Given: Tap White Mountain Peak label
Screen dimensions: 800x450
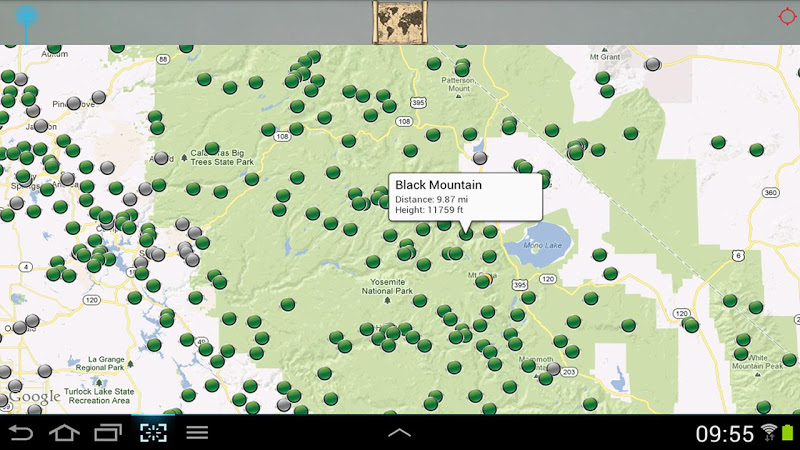Looking at the screenshot, I should 758,362.
